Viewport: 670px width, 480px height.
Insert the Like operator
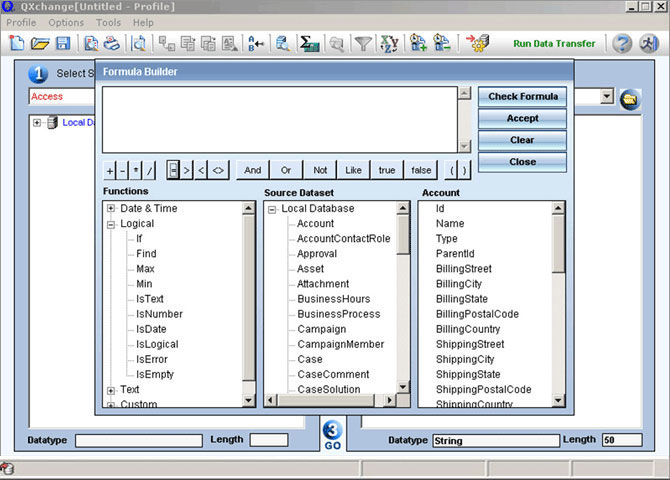(353, 170)
